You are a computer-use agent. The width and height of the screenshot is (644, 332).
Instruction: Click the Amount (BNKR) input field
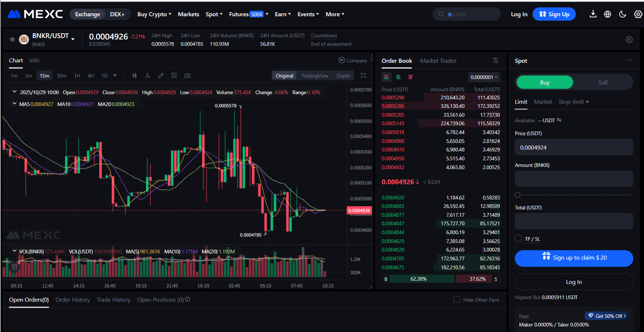click(x=574, y=179)
